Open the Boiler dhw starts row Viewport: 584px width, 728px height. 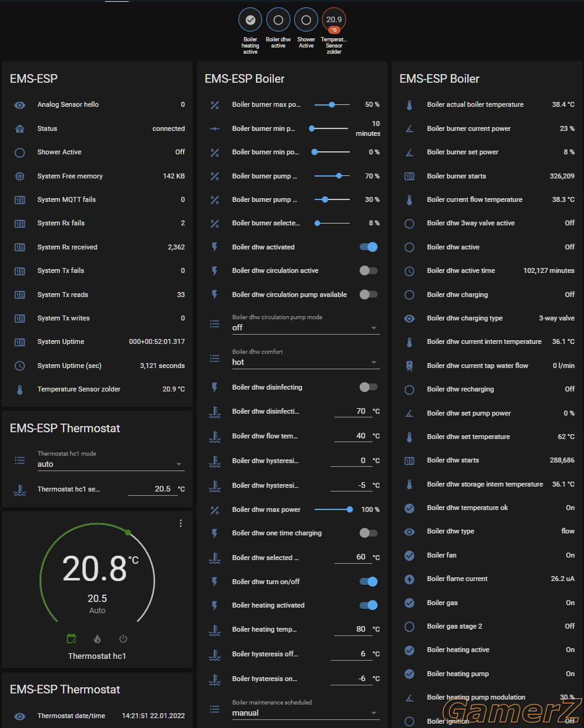[x=488, y=461]
